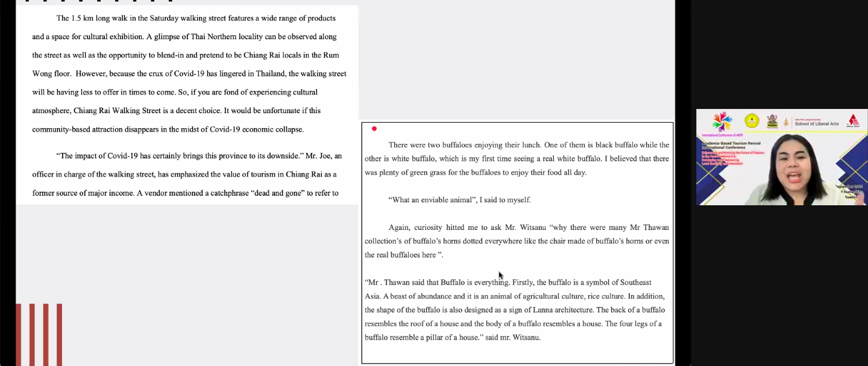Screen dimensions: 868x366
Task: Click the line starting "former source of major income"
Action: coord(186,193)
